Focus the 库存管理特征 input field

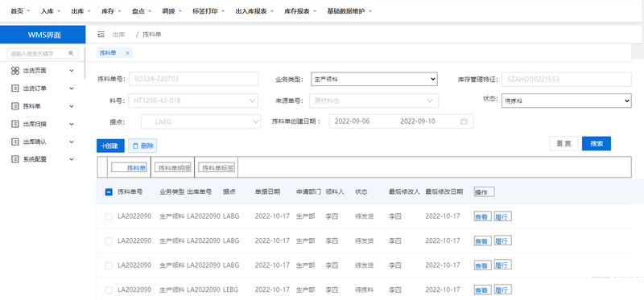tap(567, 79)
